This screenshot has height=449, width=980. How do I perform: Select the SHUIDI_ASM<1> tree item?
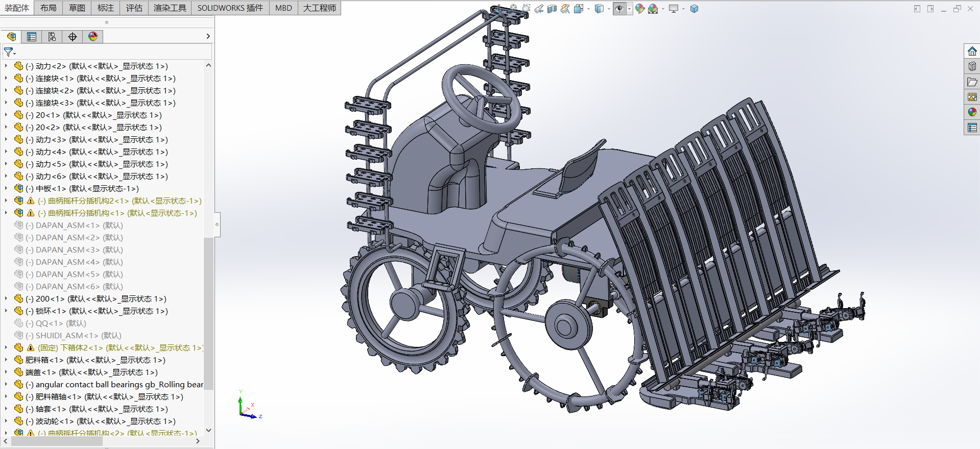[68, 335]
